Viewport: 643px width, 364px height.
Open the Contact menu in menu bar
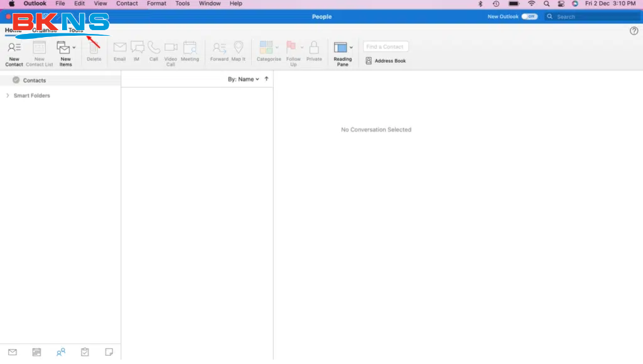click(x=127, y=4)
